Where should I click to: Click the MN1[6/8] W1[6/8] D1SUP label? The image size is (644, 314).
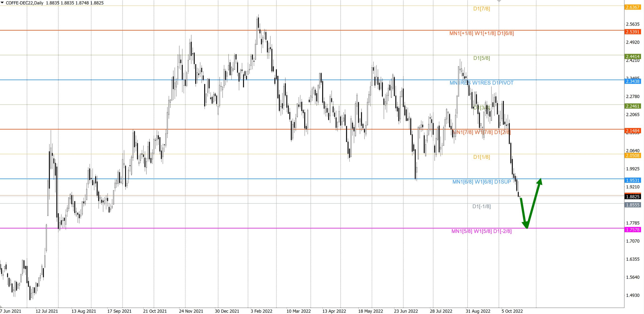pyautogui.click(x=481, y=182)
